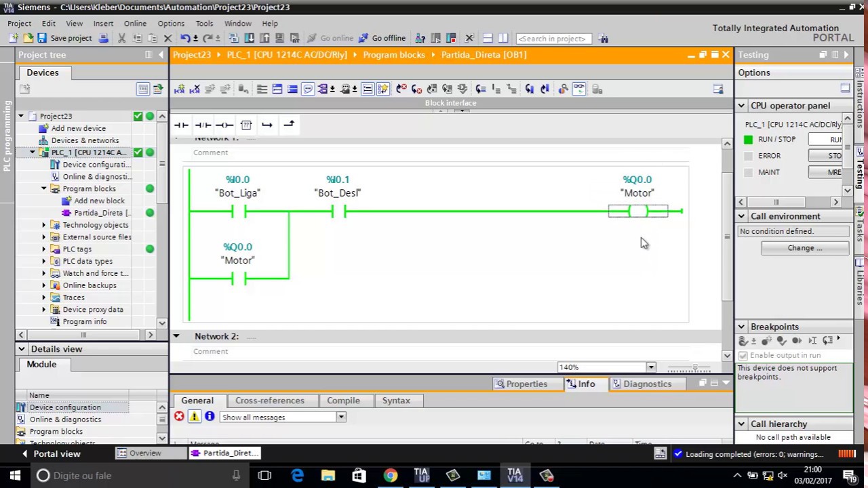The width and height of the screenshot is (868, 488).
Task: Open the Help menu
Action: point(270,24)
